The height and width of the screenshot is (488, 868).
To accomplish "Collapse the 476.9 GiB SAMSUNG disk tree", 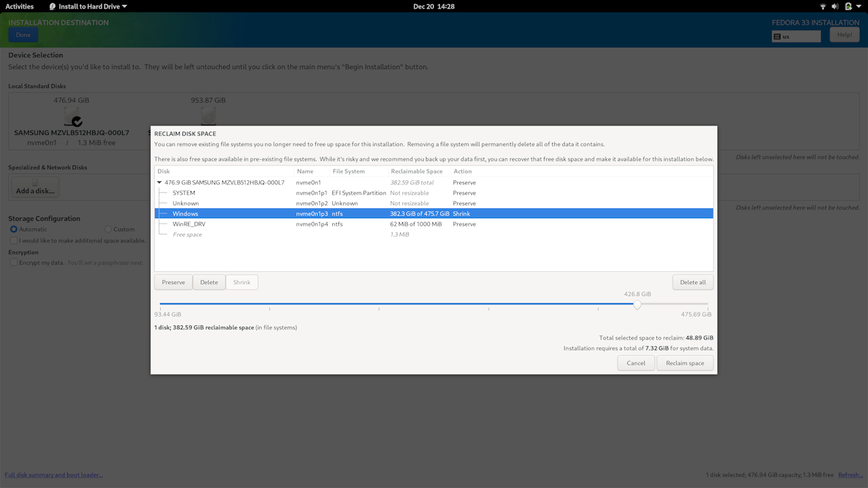I will tap(159, 182).
